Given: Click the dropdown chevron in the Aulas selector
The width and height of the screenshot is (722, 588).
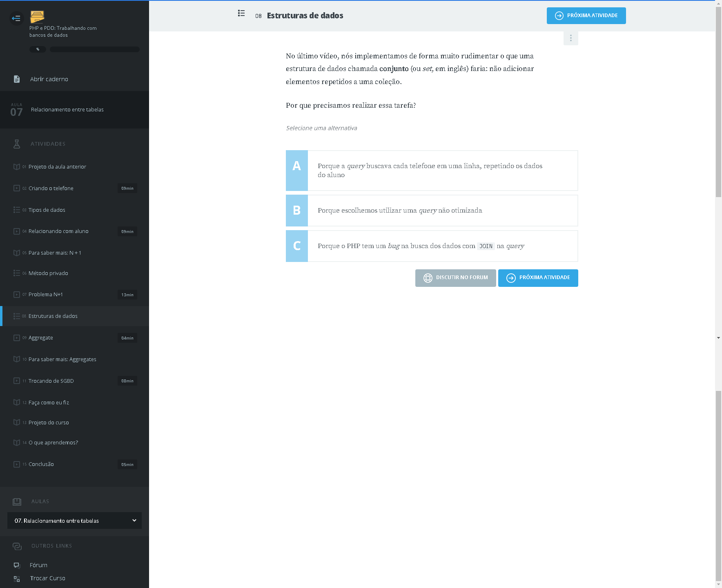Looking at the screenshot, I should [134, 520].
